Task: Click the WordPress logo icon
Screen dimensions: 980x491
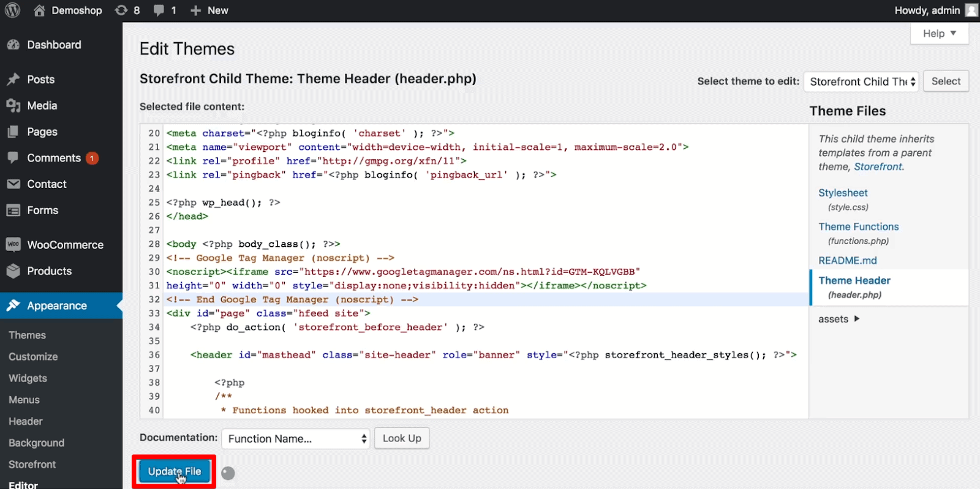Action: tap(12, 10)
